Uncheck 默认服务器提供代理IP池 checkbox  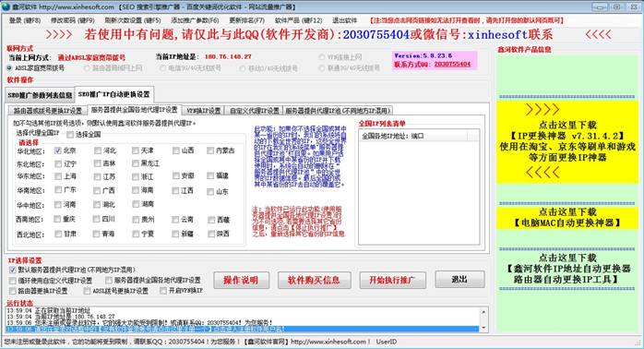point(13,271)
